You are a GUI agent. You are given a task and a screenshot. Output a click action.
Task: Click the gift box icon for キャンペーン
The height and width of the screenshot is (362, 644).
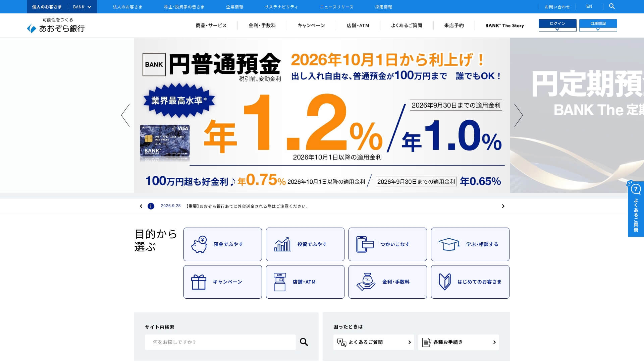tap(199, 282)
